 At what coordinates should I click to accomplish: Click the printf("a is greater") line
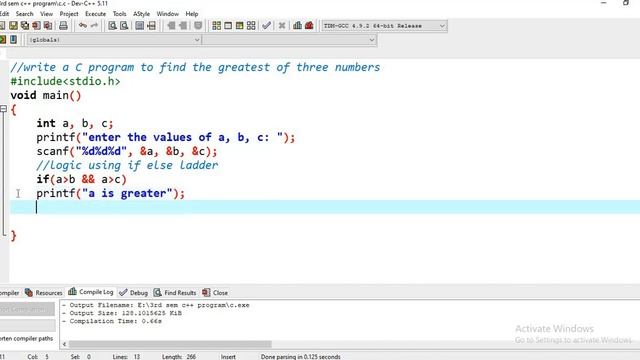tap(111, 193)
